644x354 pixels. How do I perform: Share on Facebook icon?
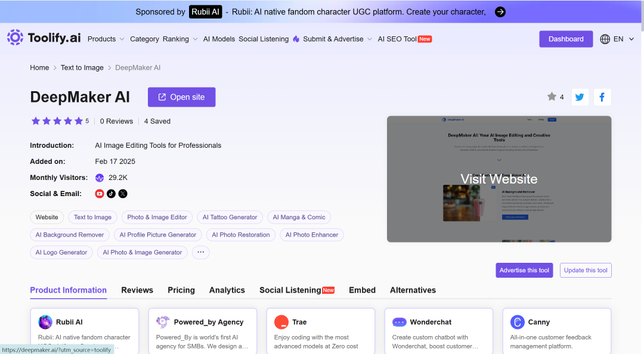point(602,97)
